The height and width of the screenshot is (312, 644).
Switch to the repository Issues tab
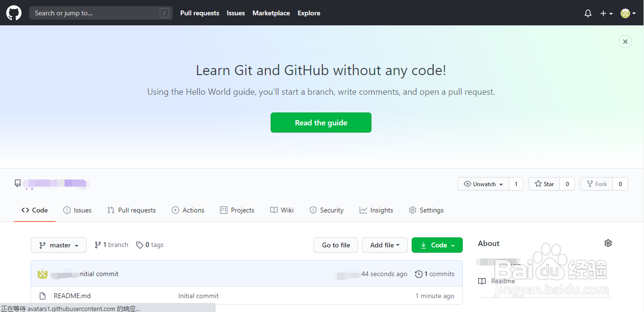(77, 210)
